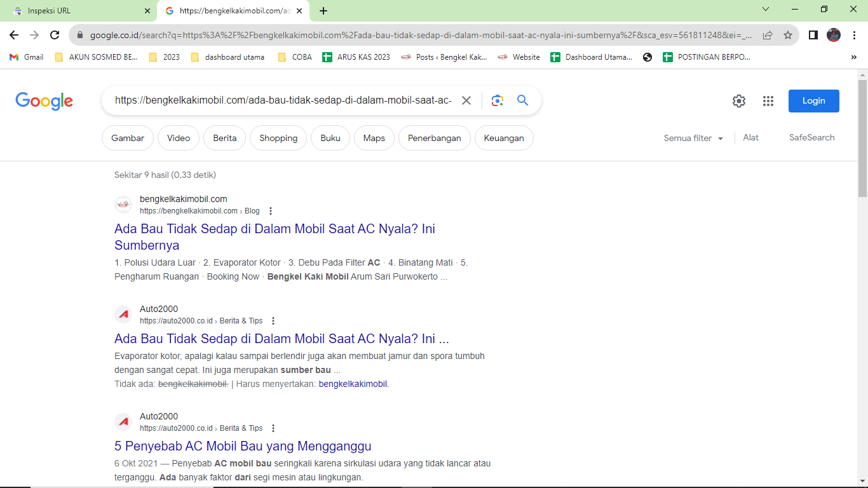Click the Google logo
This screenshot has height=488, width=868.
point(44,101)
